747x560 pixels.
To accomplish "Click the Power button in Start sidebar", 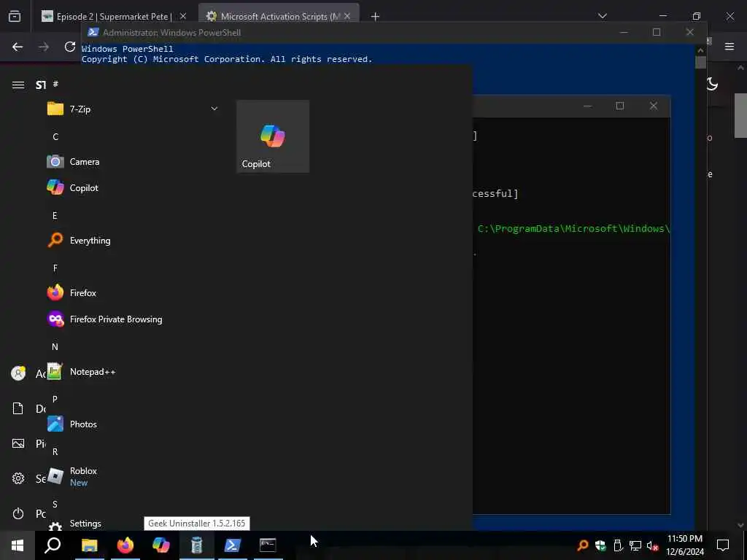I will tap(18, 513).
